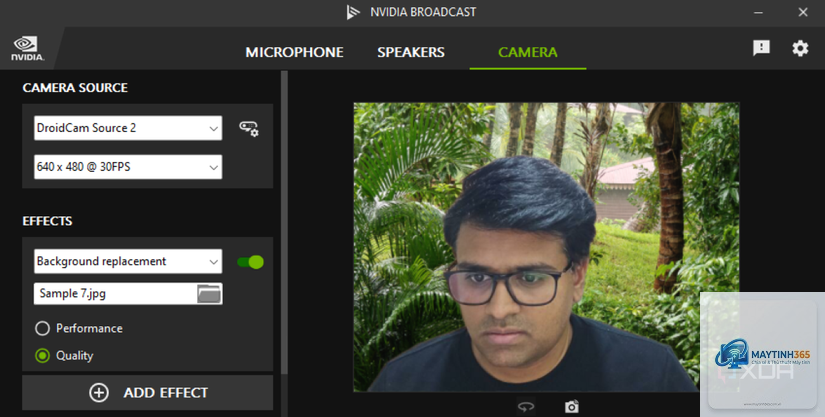
Task: Click the NVIDIA Broadcast title bar icon
Action: pyautogui.click(x=353, y=12)
